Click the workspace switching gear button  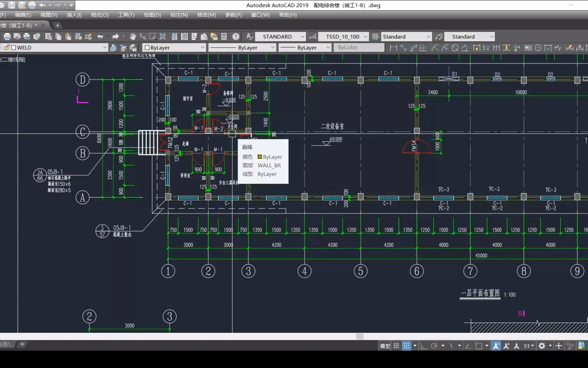pyautogui.click(x=542, y=346)
